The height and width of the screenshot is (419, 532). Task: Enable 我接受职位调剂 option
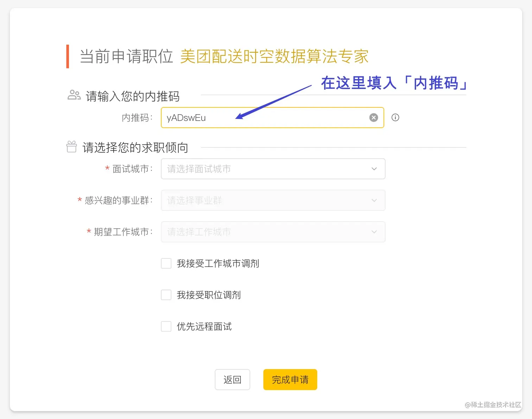pyautogui.click(x=166, y=295)
